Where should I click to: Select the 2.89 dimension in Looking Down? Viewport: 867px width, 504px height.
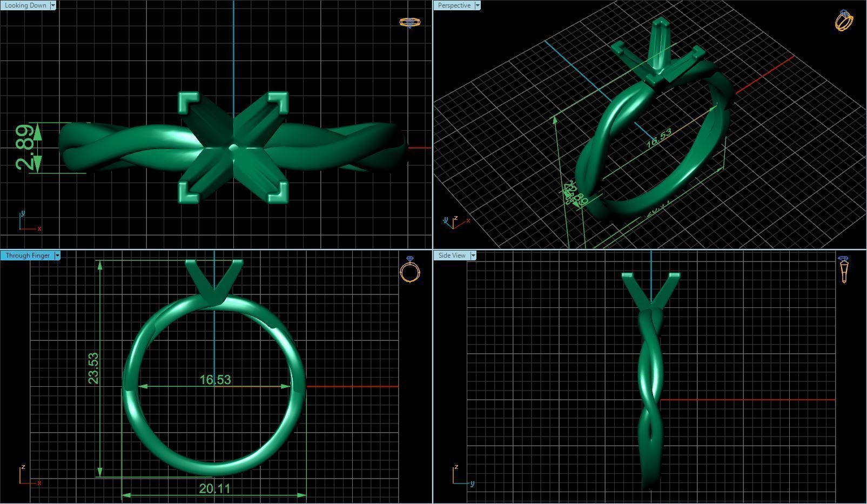(x=26, y=148)
